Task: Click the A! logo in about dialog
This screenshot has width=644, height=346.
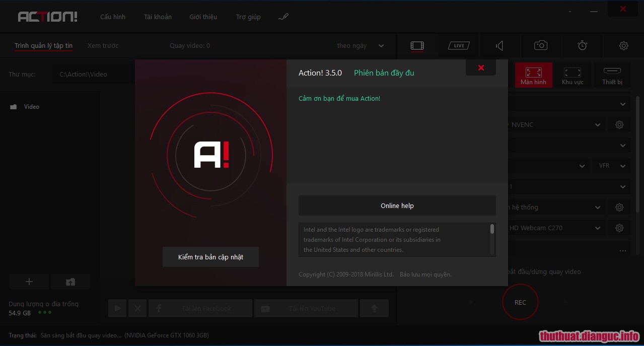Action: 211,155
